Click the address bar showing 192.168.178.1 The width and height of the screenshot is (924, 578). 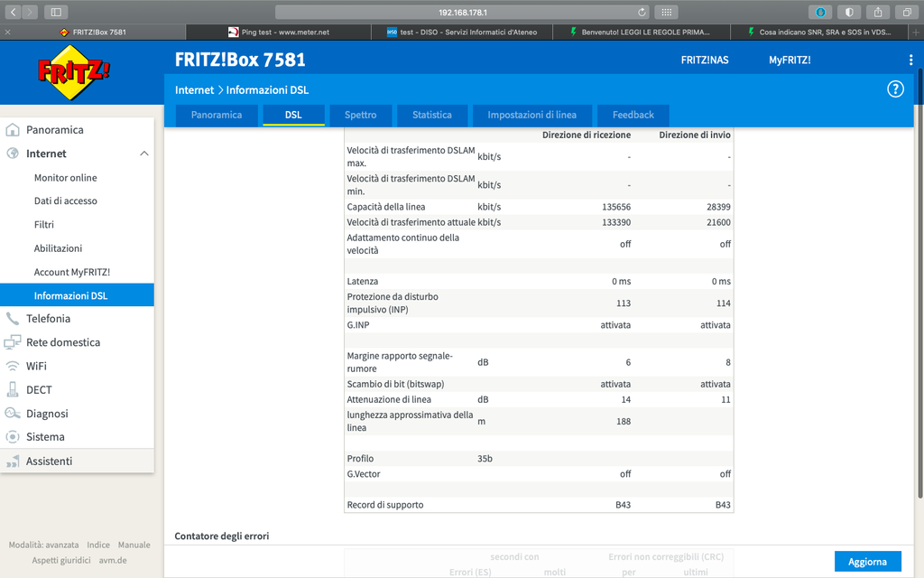coord(463,12)
